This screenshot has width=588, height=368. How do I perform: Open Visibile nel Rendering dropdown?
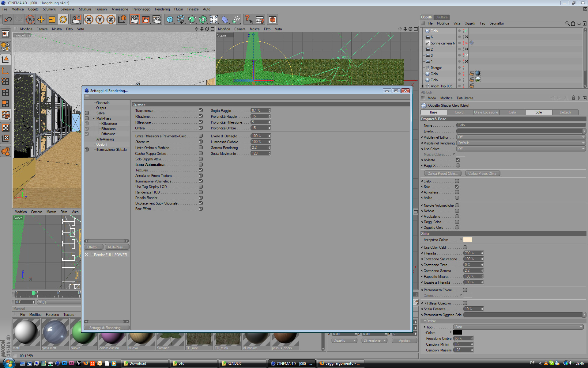(x=521, y=143)
